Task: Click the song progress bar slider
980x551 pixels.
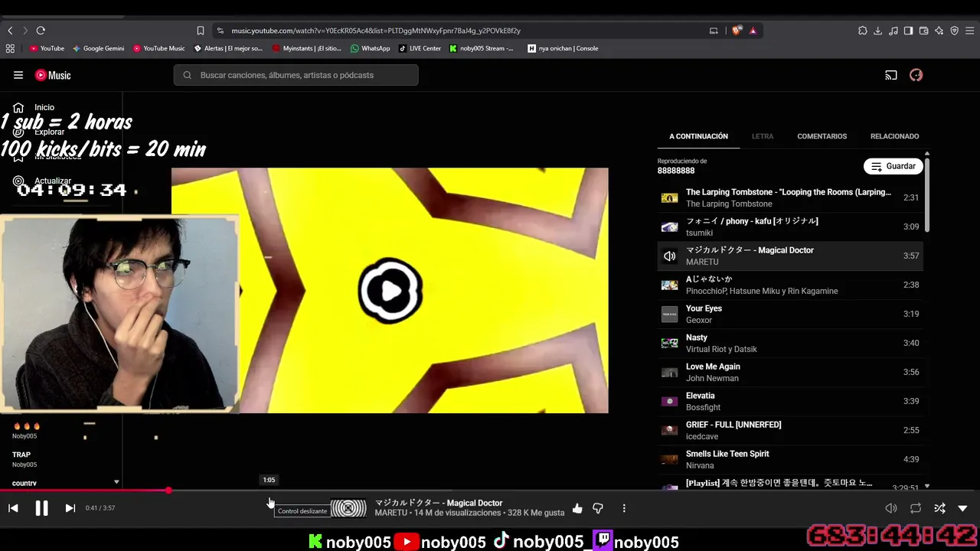Action: click(490, 491)
